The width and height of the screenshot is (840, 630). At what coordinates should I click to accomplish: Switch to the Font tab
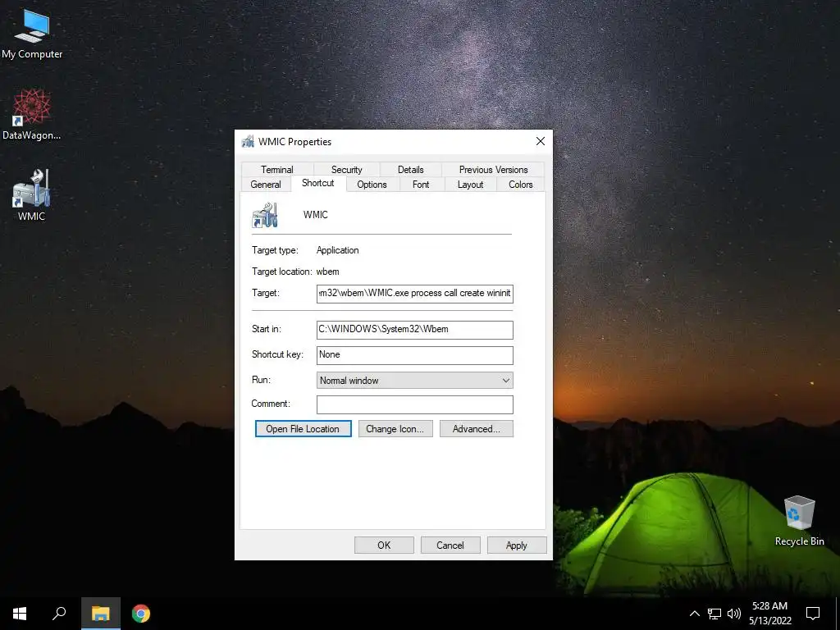[x=421, y=185]
